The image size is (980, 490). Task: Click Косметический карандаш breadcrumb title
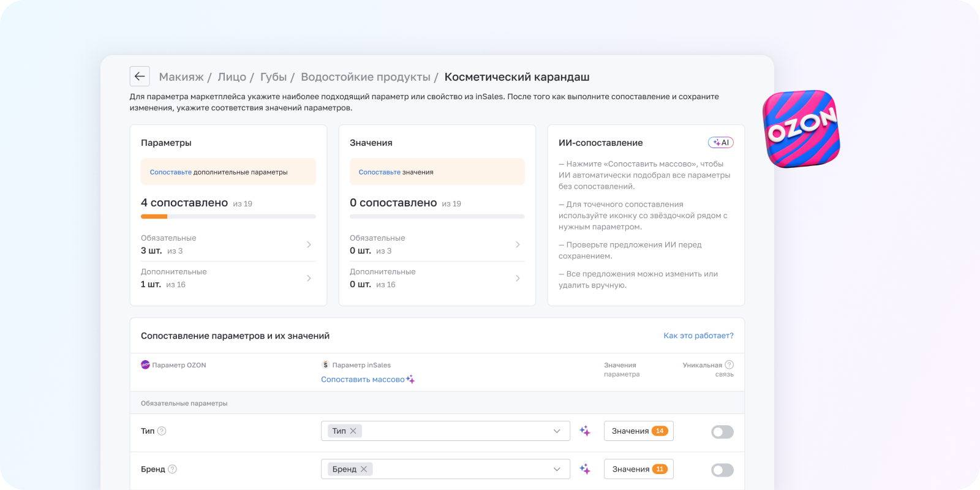[x=517, y=77]
